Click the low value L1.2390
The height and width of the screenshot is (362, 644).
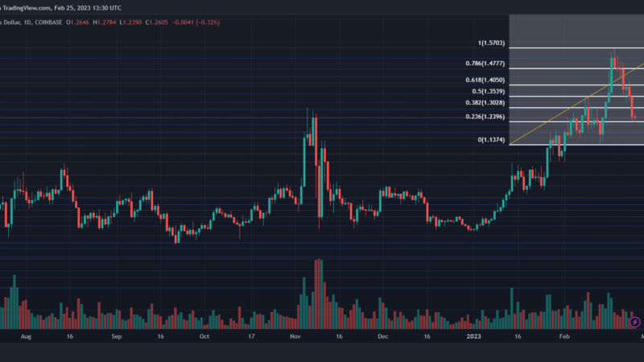[x=130, y=23]
